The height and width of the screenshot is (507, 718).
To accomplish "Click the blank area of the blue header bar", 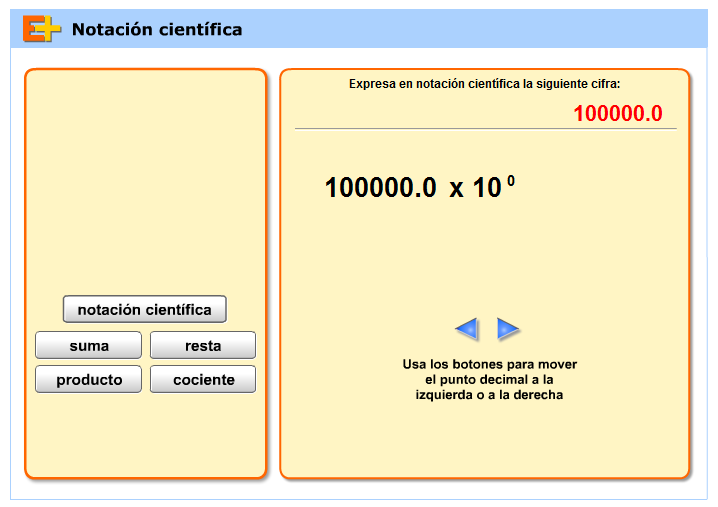I will click(480, 30).
